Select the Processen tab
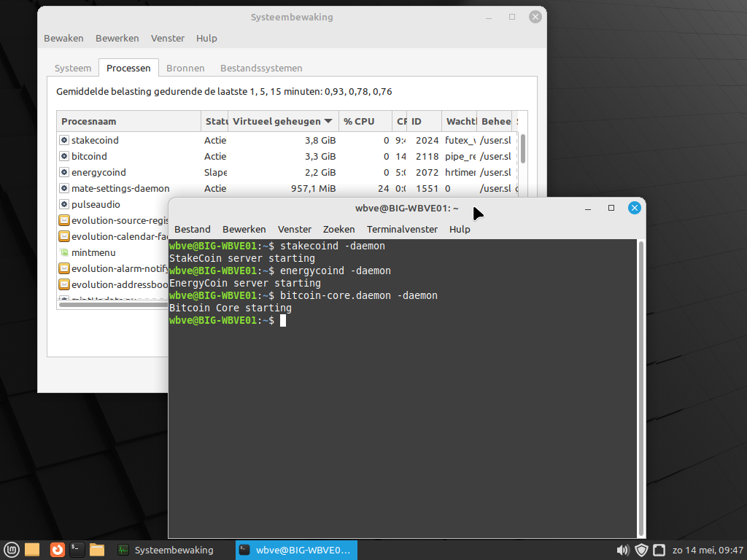The width and height of the screenshot is (747, 560). pyautogui.click(x=128, y=68)
